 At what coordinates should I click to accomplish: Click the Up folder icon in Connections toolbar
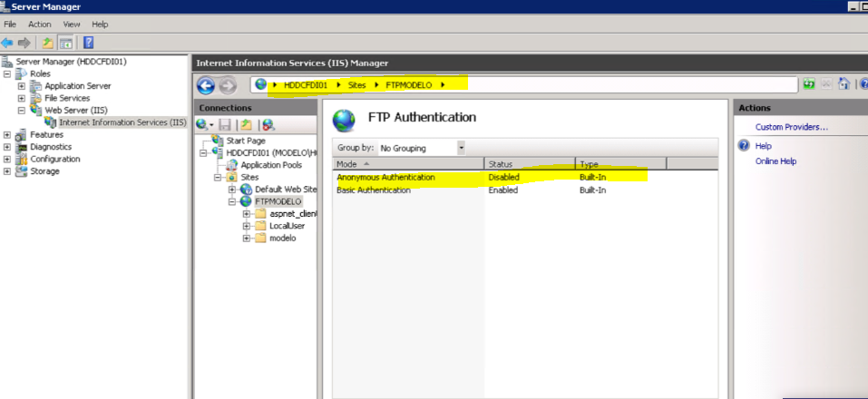247,125
